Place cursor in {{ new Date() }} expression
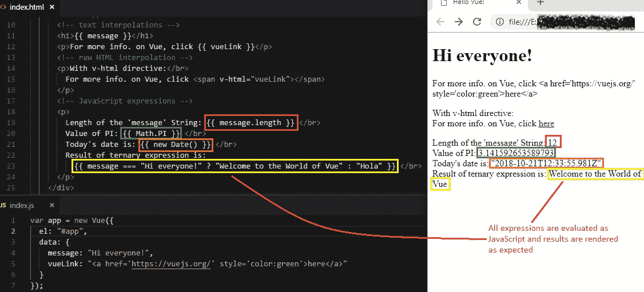 176,145
